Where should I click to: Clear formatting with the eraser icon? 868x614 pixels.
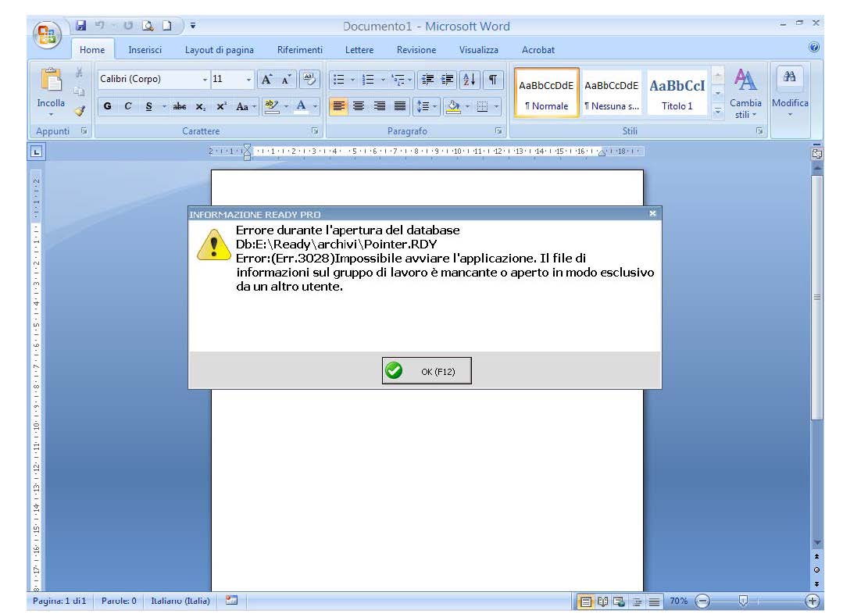click(x=309, y=79)
